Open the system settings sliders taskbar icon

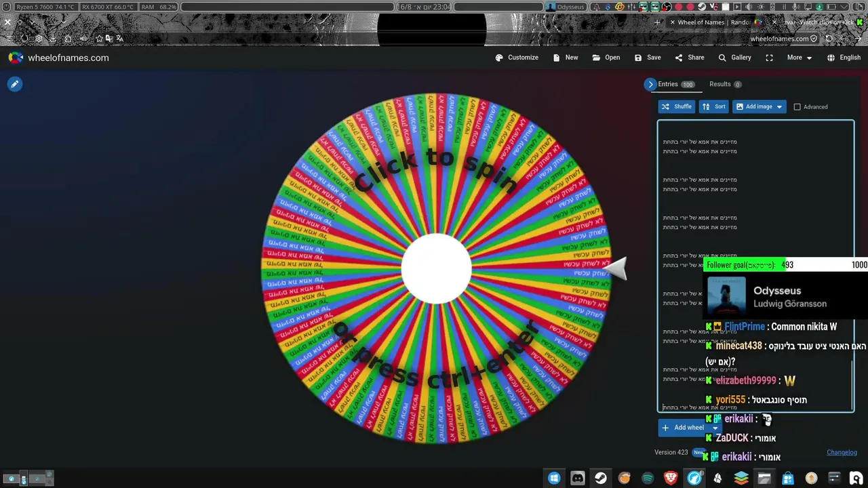pos(835,478)
